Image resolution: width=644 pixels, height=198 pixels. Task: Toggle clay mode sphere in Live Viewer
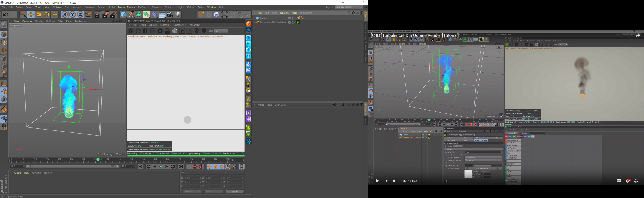tap(175, 31)
